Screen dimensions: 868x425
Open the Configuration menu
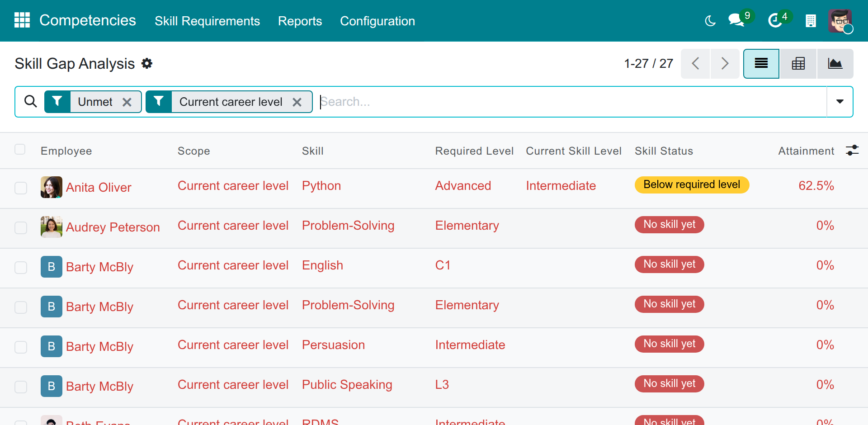coord(377,21)
